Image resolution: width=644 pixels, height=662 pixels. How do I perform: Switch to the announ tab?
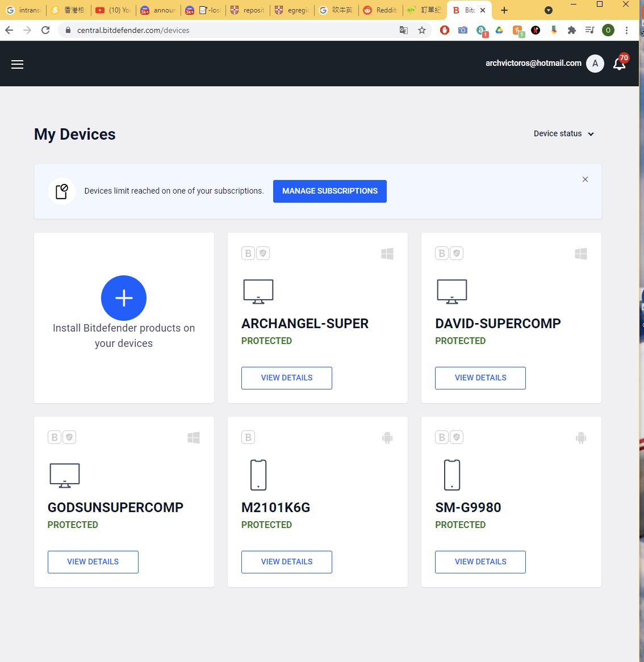click(x=158, y=10)
